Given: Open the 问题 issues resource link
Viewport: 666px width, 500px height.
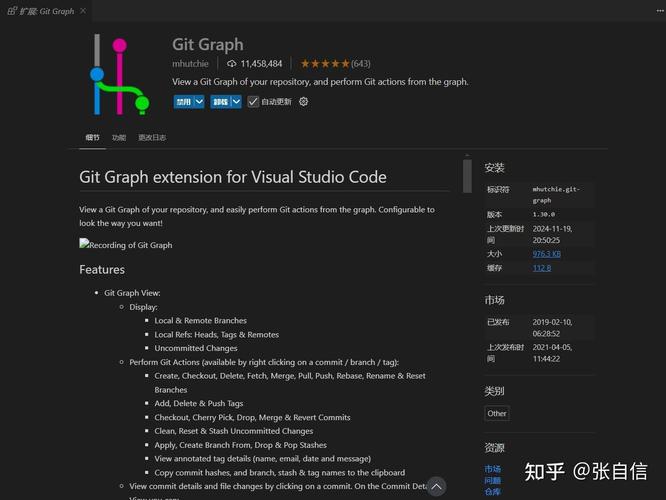Looking at the screenshot, I should (x=493, y=480).
